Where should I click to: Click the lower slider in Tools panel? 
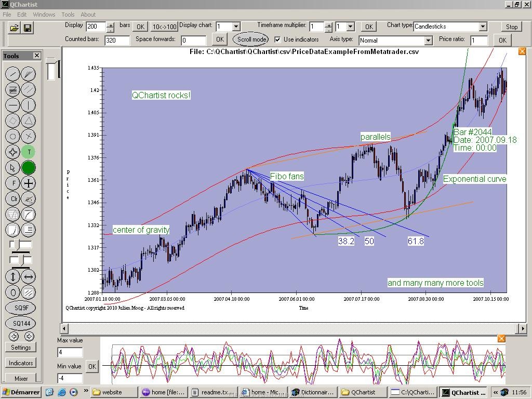21,261
